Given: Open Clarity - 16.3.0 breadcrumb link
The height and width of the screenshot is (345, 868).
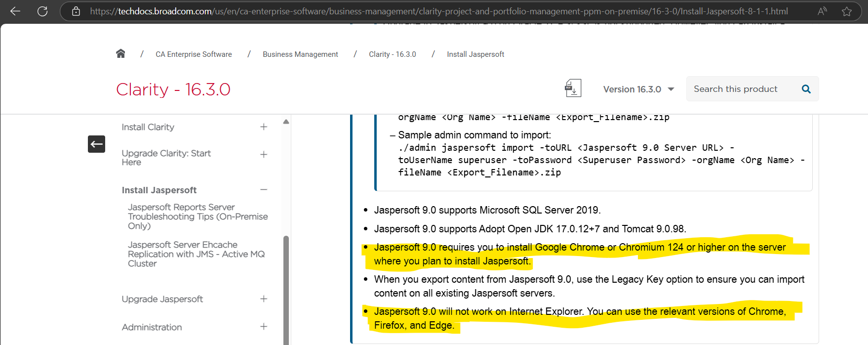Looking at the screenshot, I should pos(393,54).
